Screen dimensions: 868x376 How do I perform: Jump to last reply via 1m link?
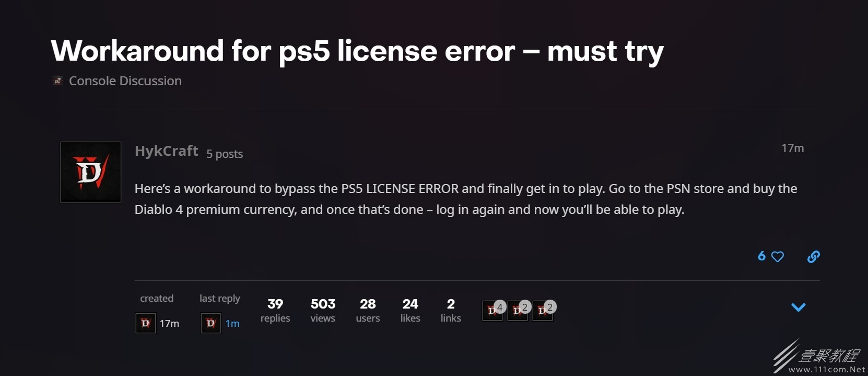point(232,324)
